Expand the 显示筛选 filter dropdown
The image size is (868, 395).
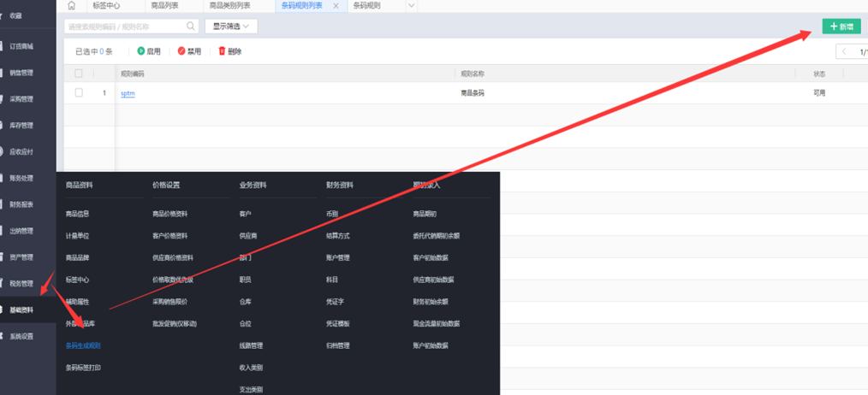(x=231, y=27)
